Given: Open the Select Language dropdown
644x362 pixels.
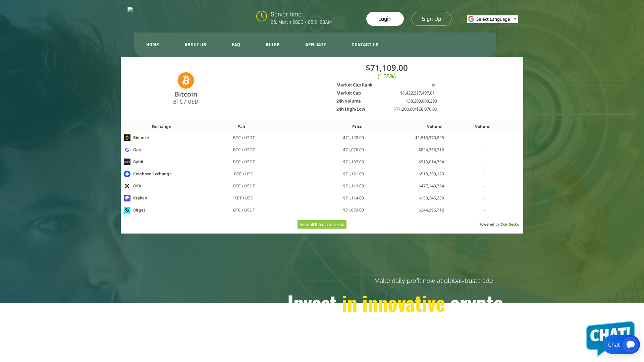Looking at the screenshot, I should click(x=492, y=19).
